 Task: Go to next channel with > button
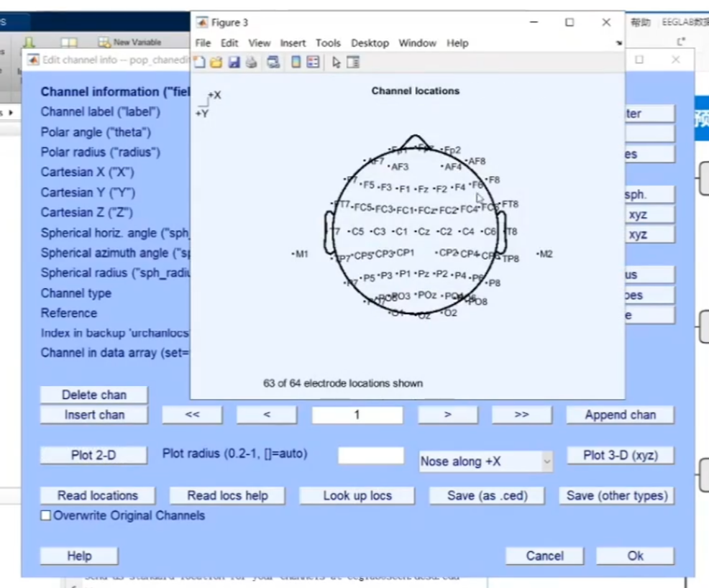[x=448, y=415]
